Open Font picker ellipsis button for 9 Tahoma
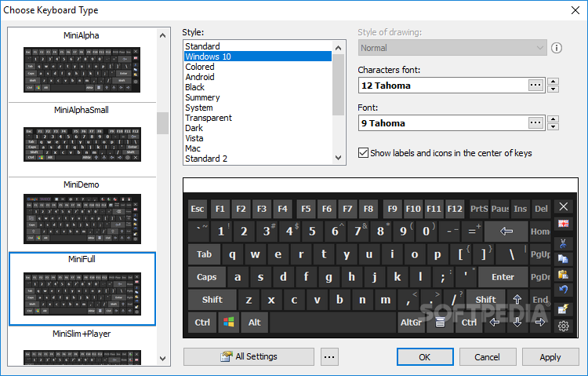This screenshot has height=376, width=588. pos(535,122)
